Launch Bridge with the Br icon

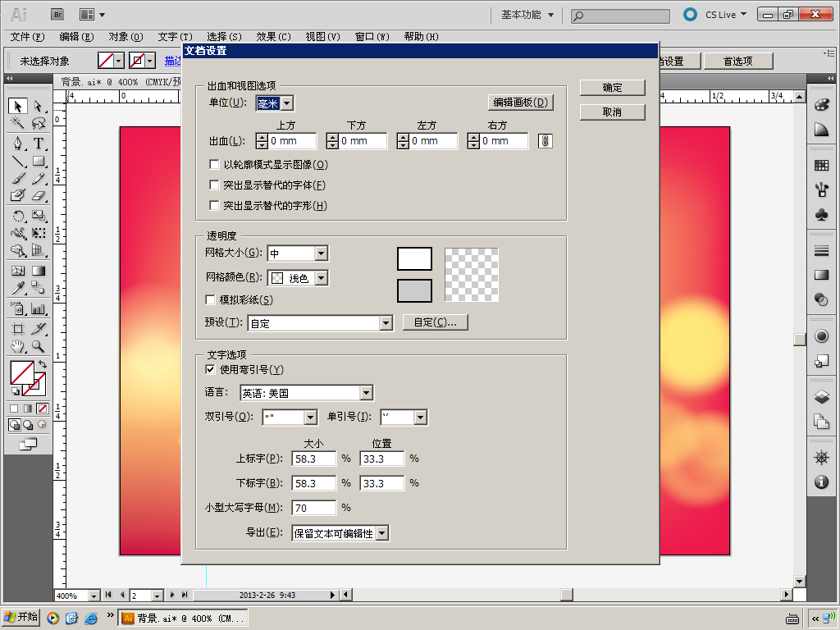click(x=57, y=15)
